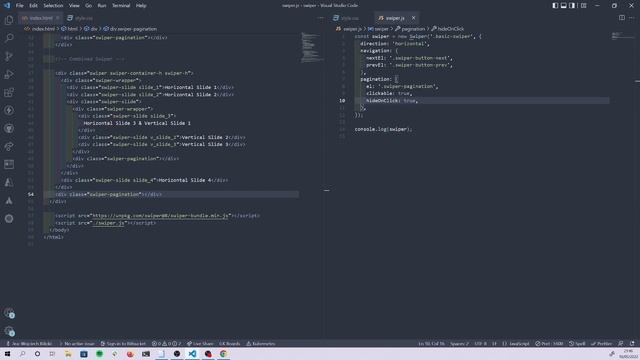
Task: Open Google Chrome from taskbar
Action: (223, 354)
